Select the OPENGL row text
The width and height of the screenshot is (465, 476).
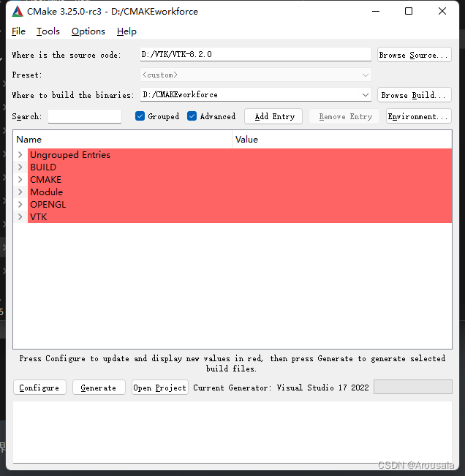(x=48, y=205)
